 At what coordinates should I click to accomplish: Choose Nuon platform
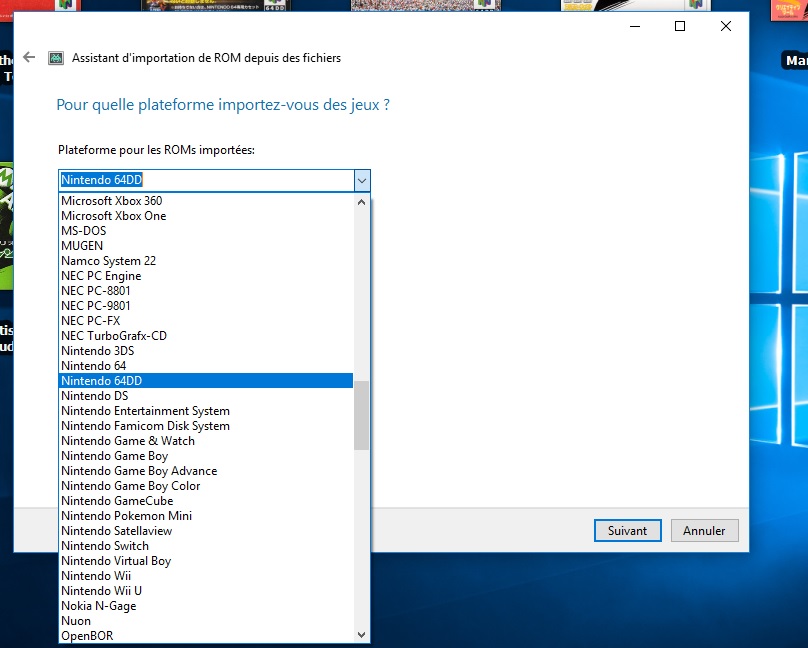206,620
